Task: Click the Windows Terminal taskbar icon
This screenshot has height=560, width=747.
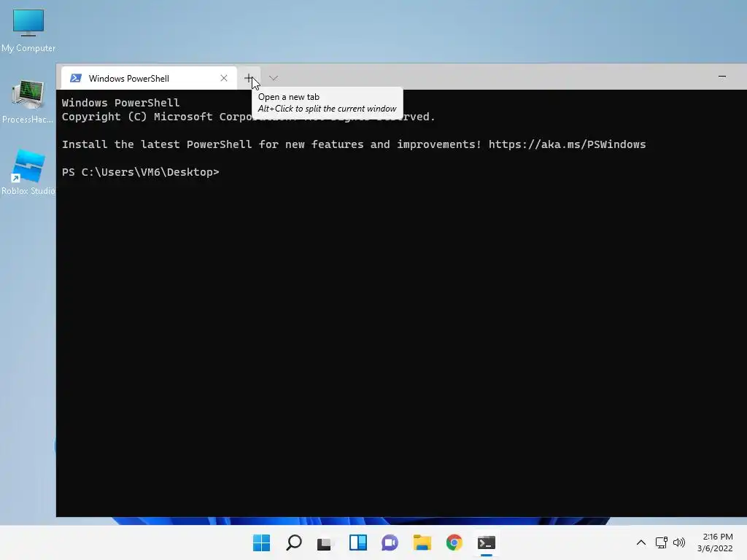Action: coord(487,542)
